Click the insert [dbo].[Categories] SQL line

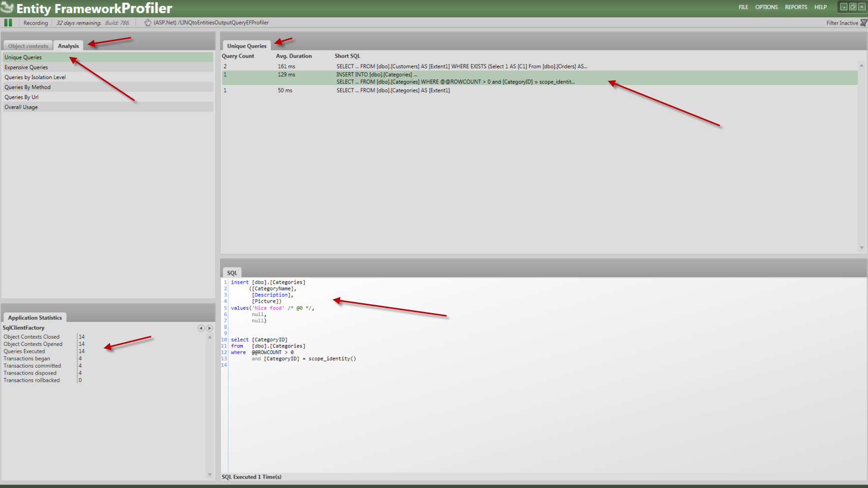coord(268,282)
